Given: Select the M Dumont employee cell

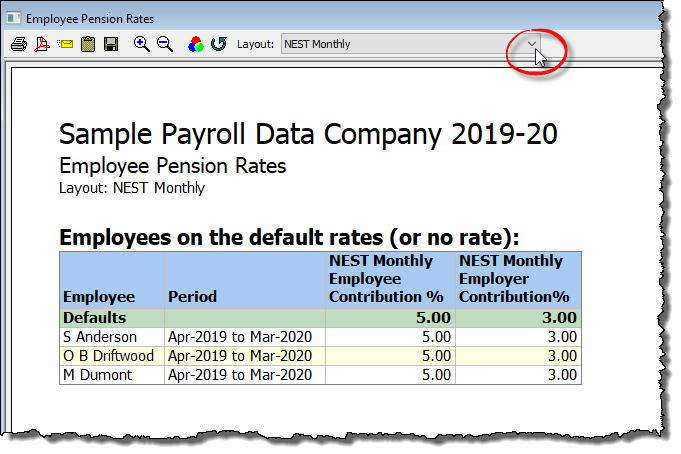Looking at the screenshot, I should click(x=112, y=375).
